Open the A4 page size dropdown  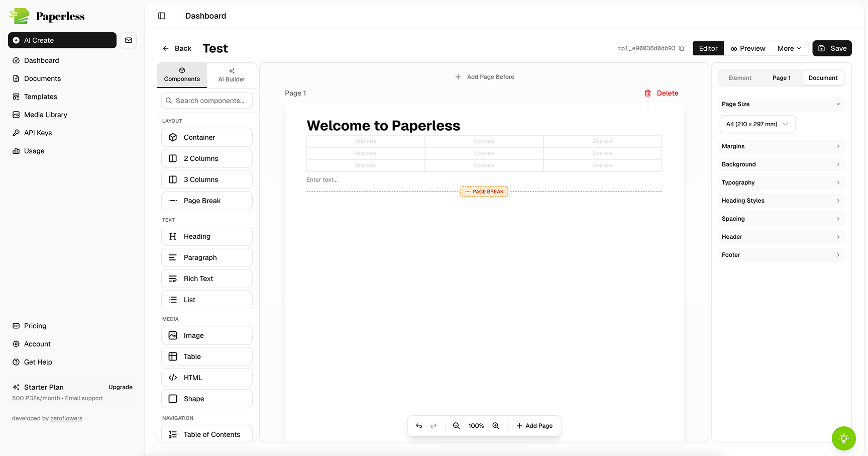click(757, 124)
